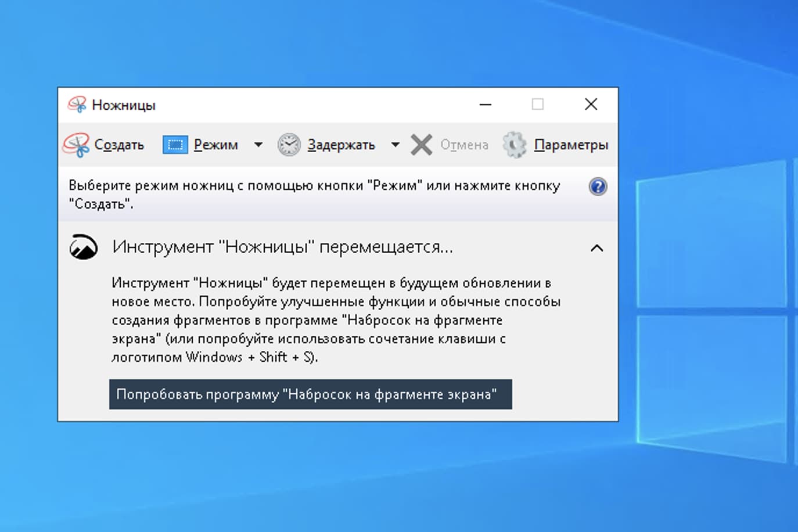Viewport: 798px width, 532px height.
Task: Click the Ножницы window title text
Action: [124, 105]
